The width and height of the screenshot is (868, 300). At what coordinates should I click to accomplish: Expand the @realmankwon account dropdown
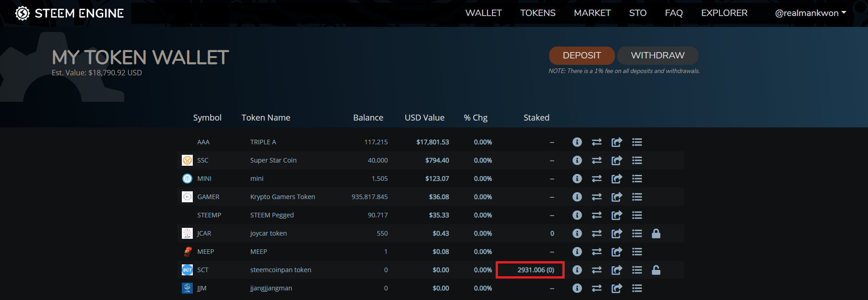coord(810,13)
